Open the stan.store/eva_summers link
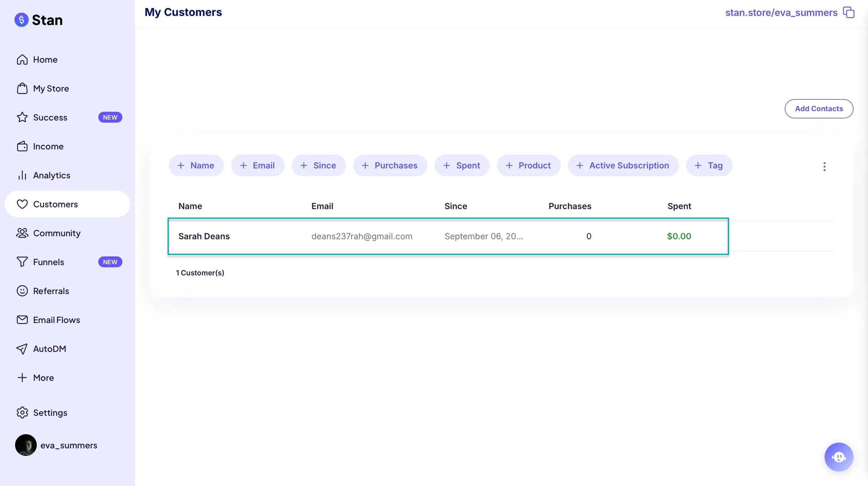This screenshot has width=868, height=486. [781, 12]
